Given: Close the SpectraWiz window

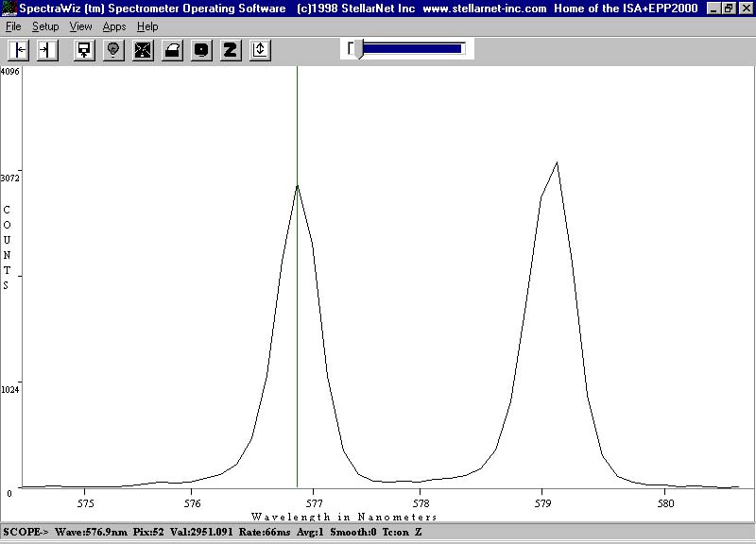Looking at the screenshot, I should 746,8.
